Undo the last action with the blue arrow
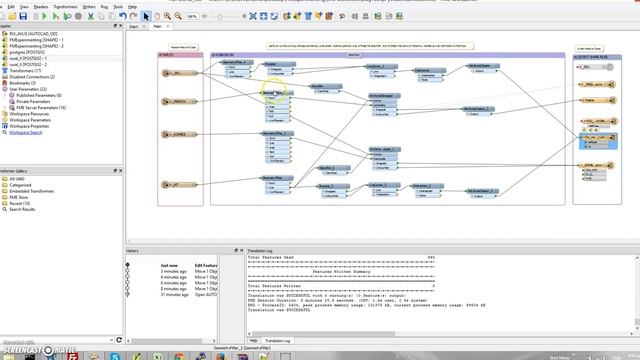This screenshot has height=360, width=640. pyautogui.click(x=122, y=16)
